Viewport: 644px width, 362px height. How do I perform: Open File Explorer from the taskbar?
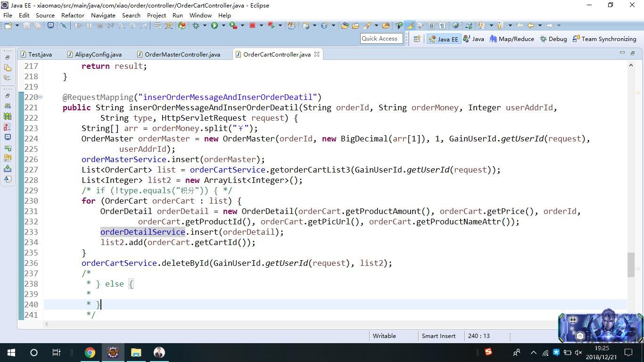tap(136, 352)
